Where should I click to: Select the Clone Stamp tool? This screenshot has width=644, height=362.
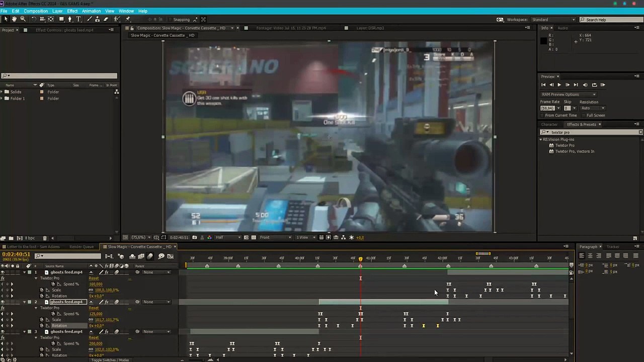98,19
